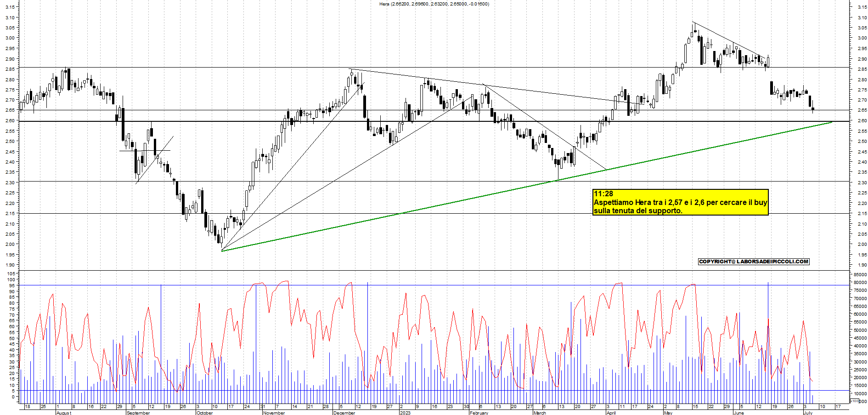Viewport: 868px width, 415px height.
Task: Click 2.85 on the right price axis
Action: [x=862, y=69]
